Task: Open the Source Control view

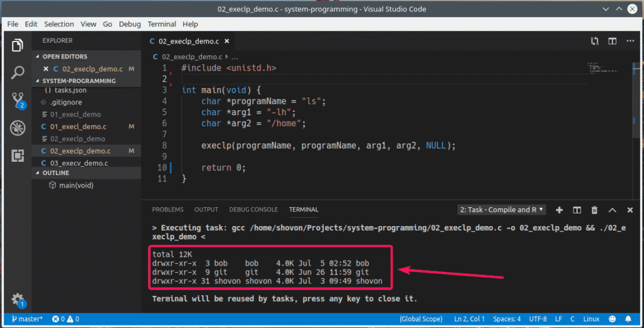Action: [17, 100]
